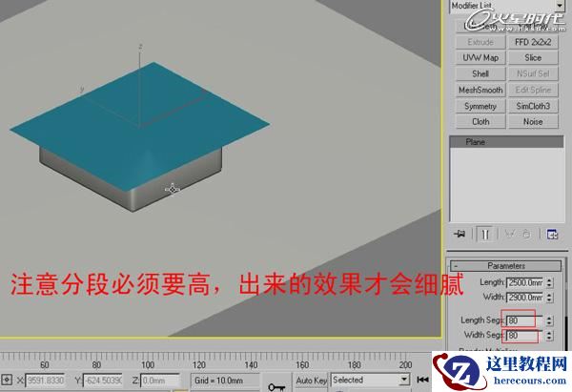Apply the Shell modifier
This screenshot has height=392, width=572.
point(480,73)
